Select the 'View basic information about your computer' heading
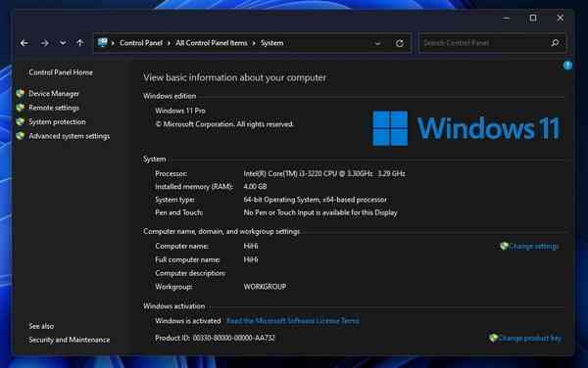This screenshot has height=368, width=588. coord(235,78)
